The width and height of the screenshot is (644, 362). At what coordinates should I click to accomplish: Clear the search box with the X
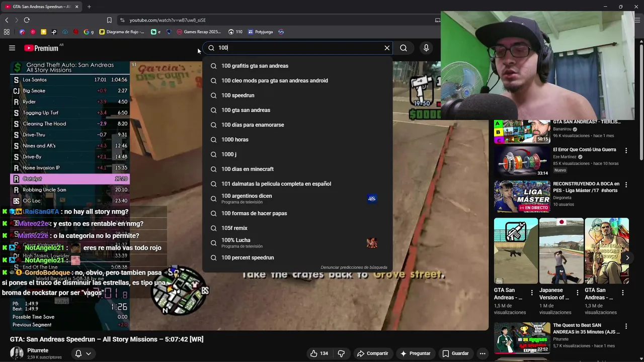tap(387, 48)
